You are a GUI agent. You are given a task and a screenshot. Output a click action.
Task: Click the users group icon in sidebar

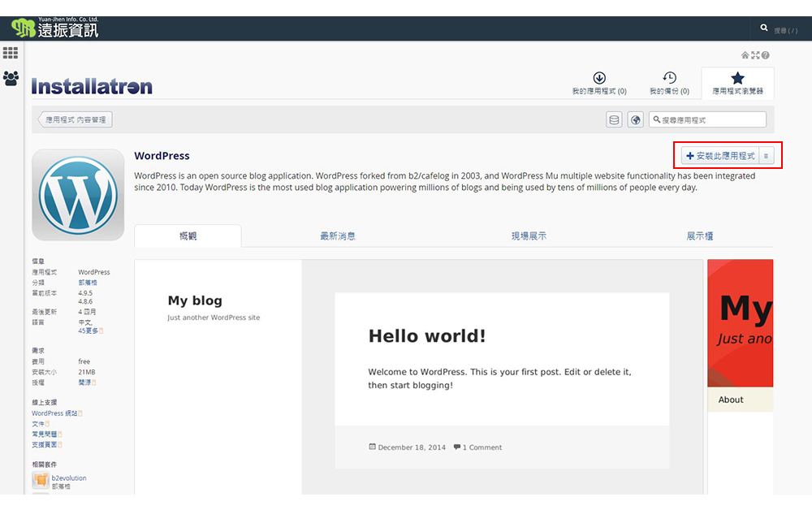[x=11, y=79]
